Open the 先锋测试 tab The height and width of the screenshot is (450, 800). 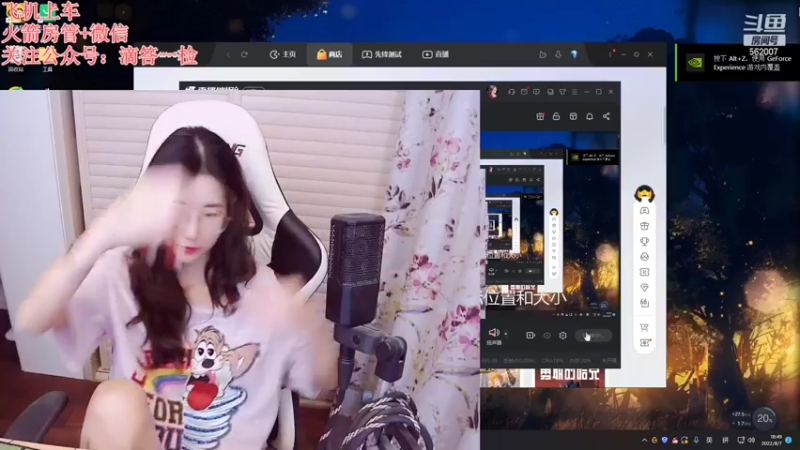pos(382,54)
